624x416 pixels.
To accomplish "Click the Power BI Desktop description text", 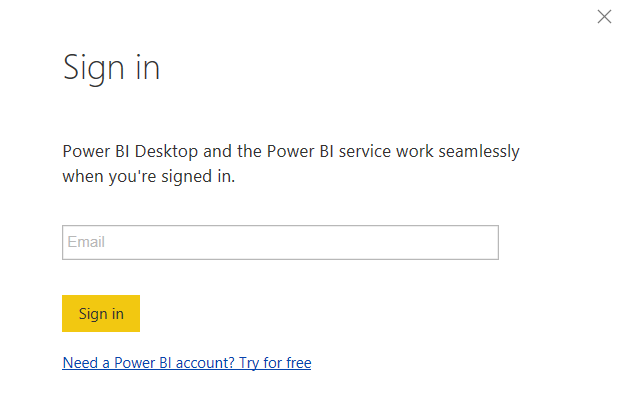I will coord(291,164).
